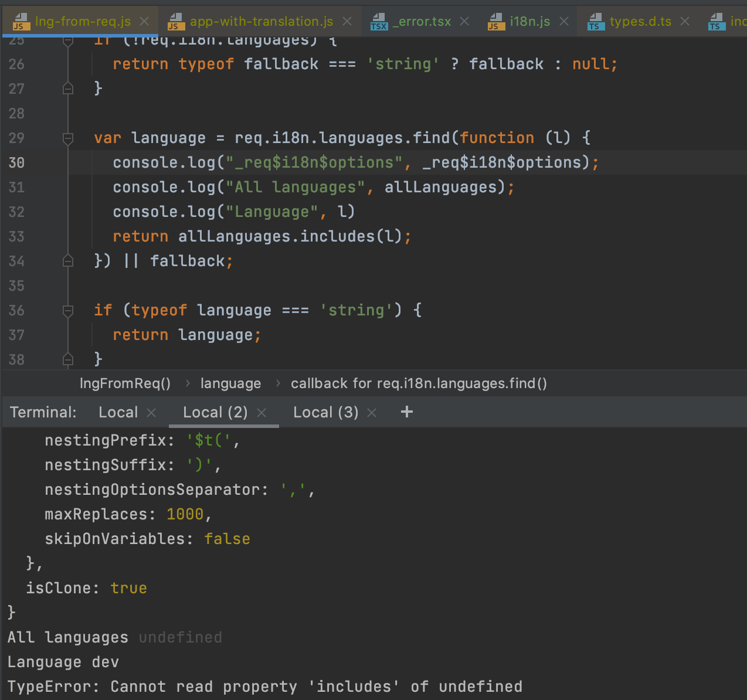Screen dimensions: 747x700
Task: Switch to the Local (3) debugger tab
Action: tap(325, 412)
